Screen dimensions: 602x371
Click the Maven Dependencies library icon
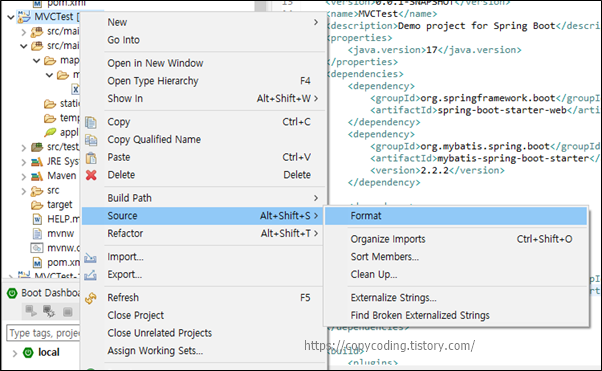click(37, 176)
